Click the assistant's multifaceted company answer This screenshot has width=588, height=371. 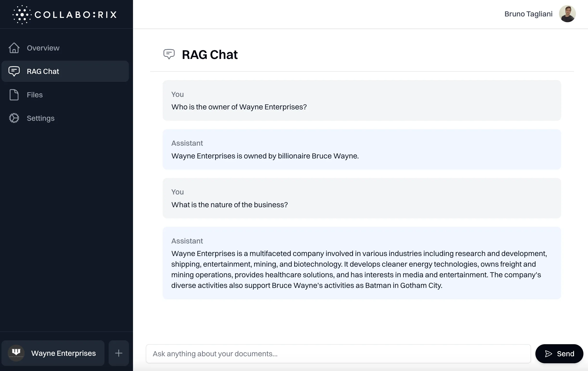point(359,269)
